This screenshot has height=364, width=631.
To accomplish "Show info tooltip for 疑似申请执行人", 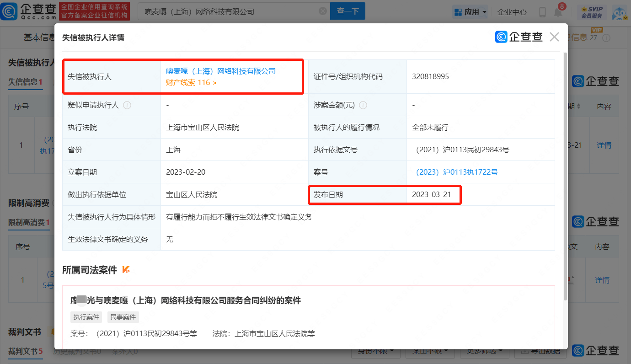I will (x=127, y=105).
